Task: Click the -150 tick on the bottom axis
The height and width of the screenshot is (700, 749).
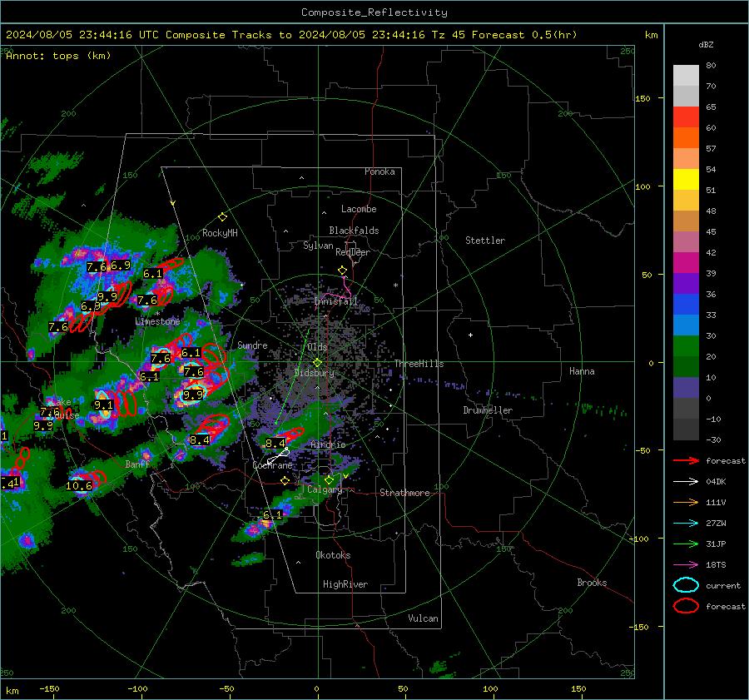Action: pyautogui.click(x=49, y=688)
